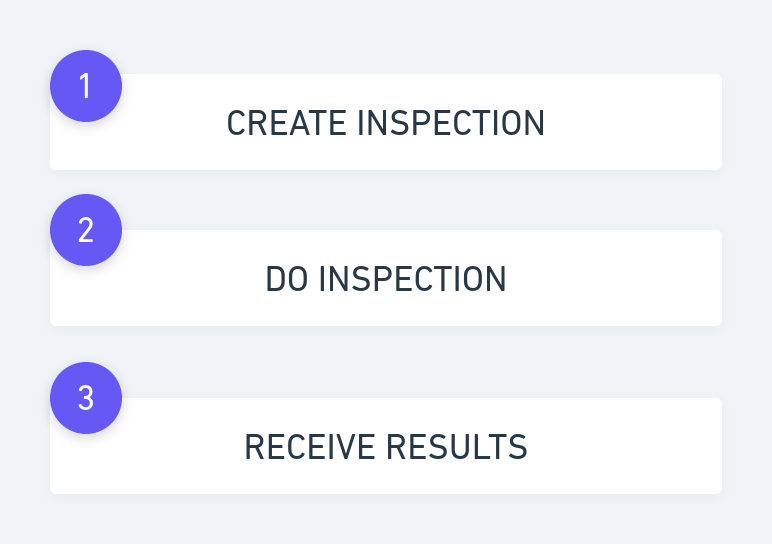
Task: Choose the DO INSPECTION step card
Action: click(x=386, y=278)
